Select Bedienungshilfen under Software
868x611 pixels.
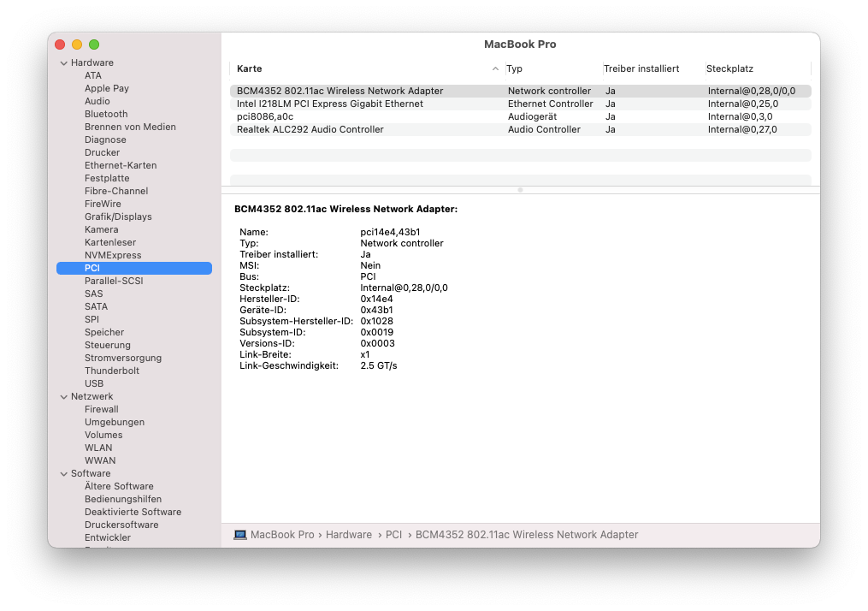click(123, 499)
